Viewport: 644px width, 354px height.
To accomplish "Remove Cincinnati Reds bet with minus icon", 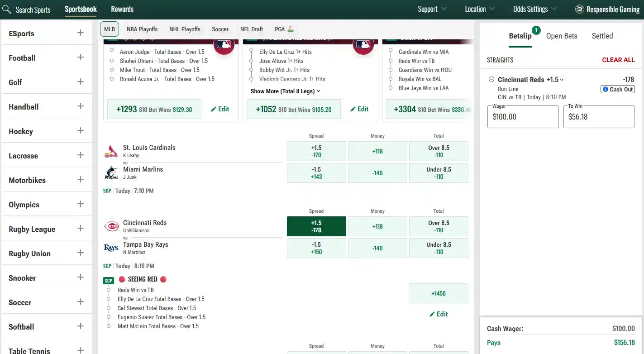I will [491, 80].
